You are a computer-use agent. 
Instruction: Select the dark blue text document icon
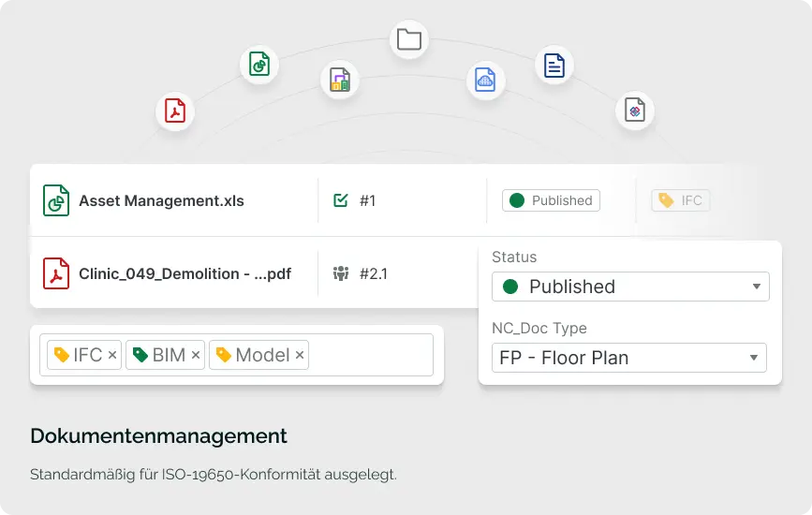554,66
